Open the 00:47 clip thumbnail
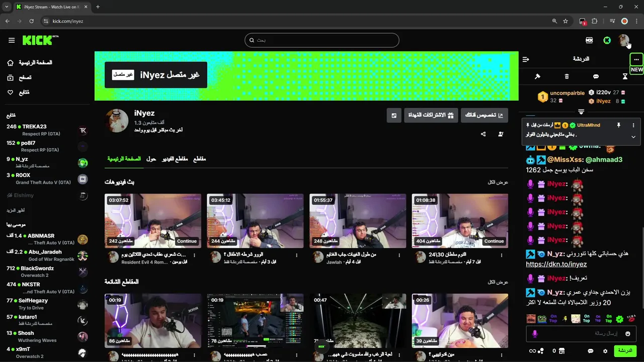This screenshot has width=644, height=362. [358, 321]
